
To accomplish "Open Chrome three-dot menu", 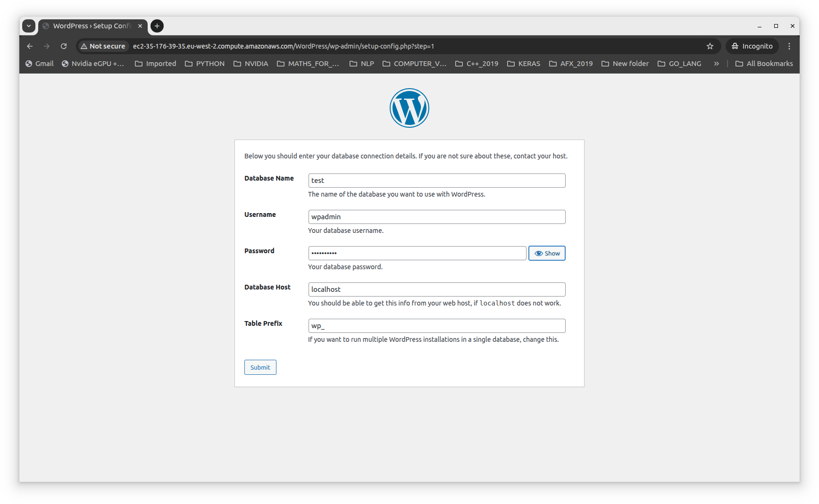I will [x=789, y=46].
